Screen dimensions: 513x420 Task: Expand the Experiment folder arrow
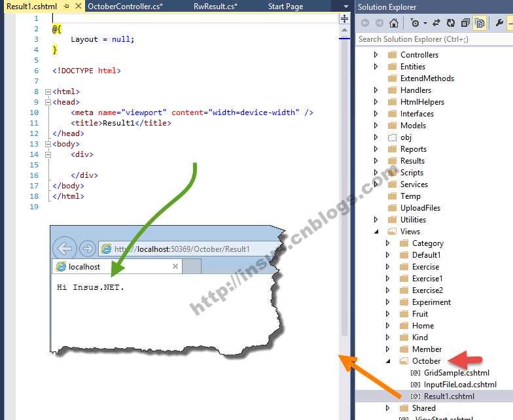(387, 302)
